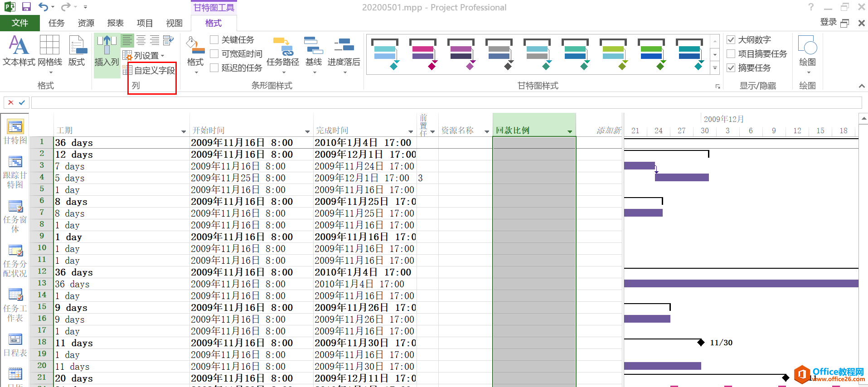Screen dimensions: 868x387
Task: Undo the last action
Action: (43, 7)
